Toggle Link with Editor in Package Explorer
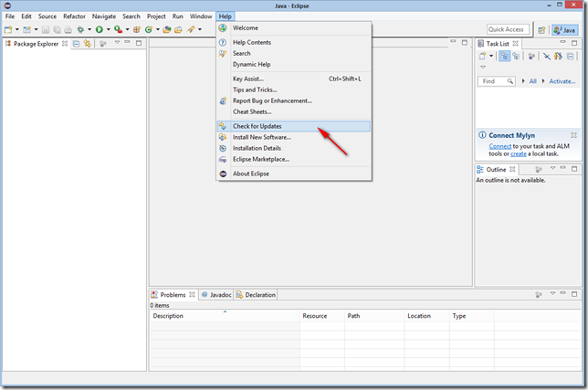The width and height of the screenshot is (588, 390). pos(88,44)
